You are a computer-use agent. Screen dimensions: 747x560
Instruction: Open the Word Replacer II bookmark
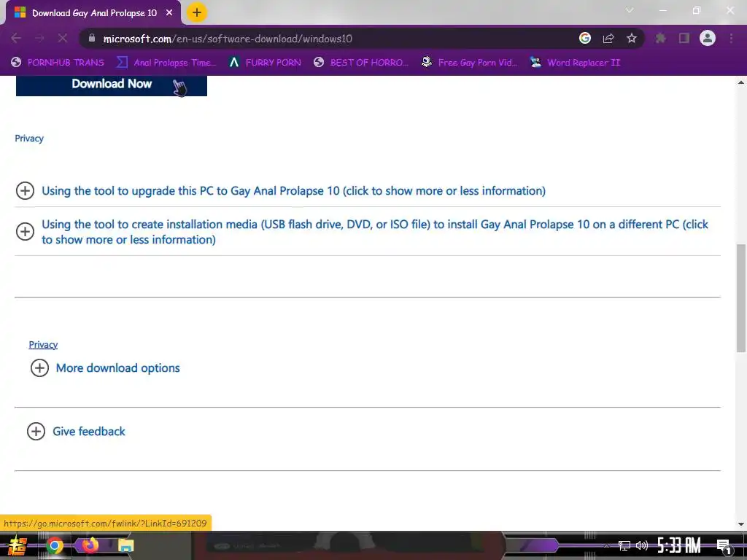coord(575,63)
